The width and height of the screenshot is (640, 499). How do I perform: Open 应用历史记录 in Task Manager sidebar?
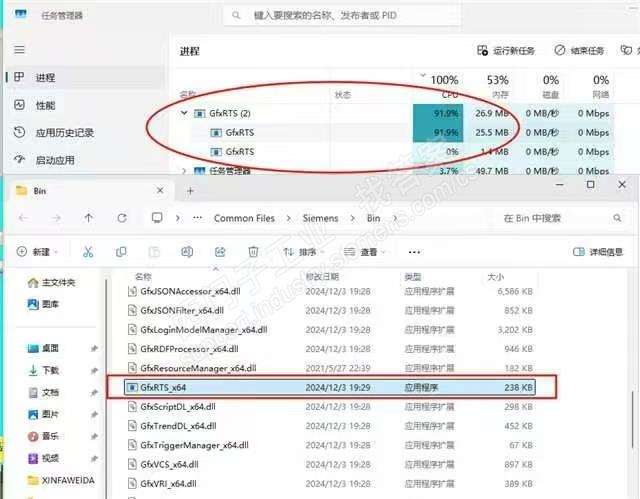pyautogui.click(x=64, y=132)
